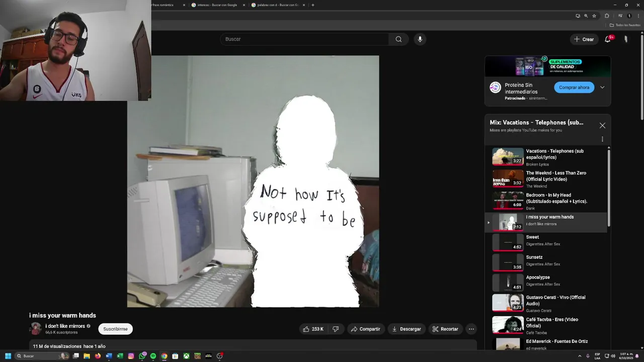Play 'Gustavo Cerati - Vivo (Official Audio)'
This screenshot has width=644, height=362.
pyautogui.click(x=547, y=303)
